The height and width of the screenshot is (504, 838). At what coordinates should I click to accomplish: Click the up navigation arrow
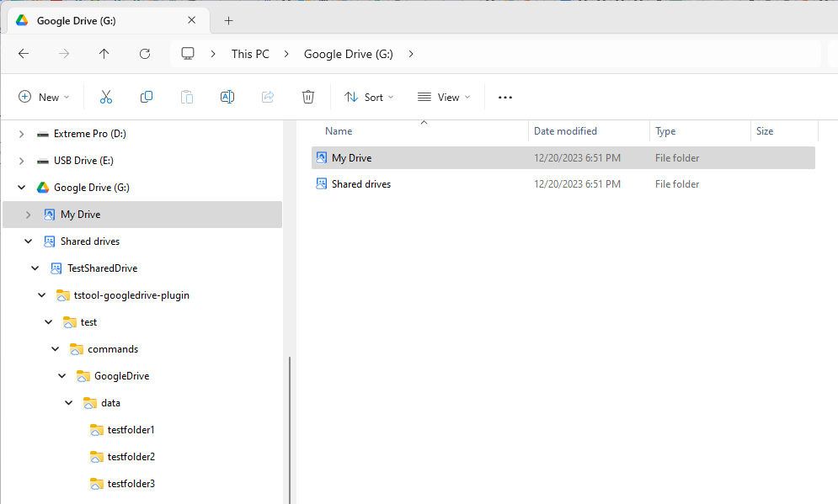(x=104, y=53)
